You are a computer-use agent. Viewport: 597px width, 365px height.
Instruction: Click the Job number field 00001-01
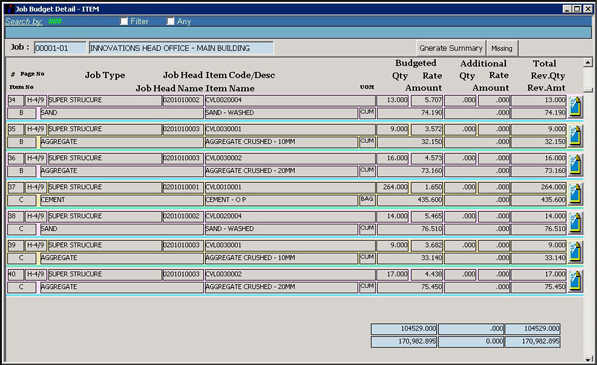point(60,48)
